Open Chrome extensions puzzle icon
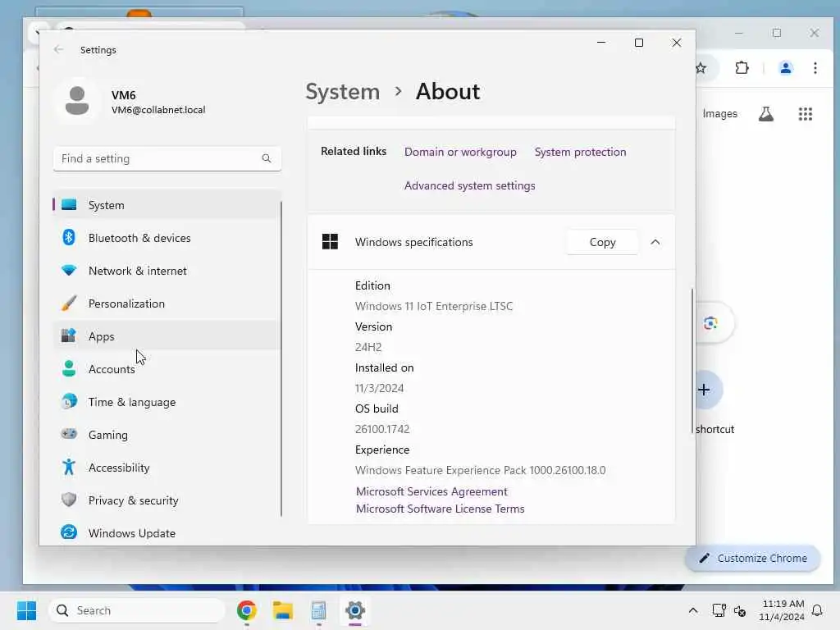 click(x=742, y=68)
